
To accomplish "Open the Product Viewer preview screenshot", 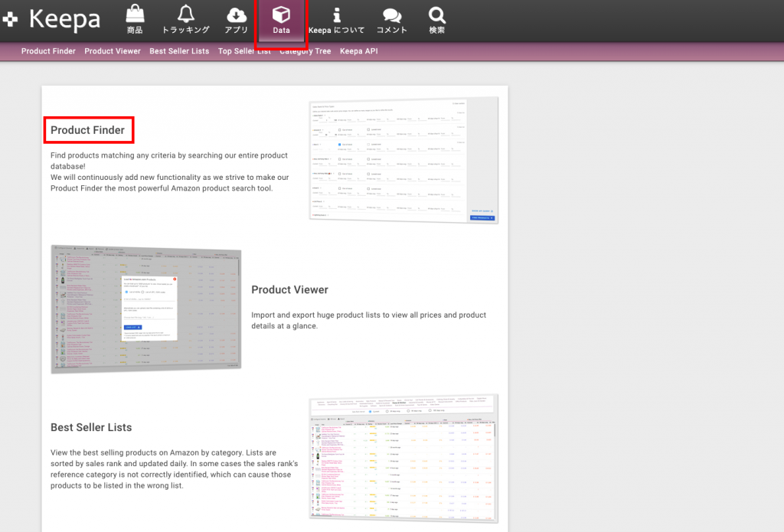I will 145,308.
